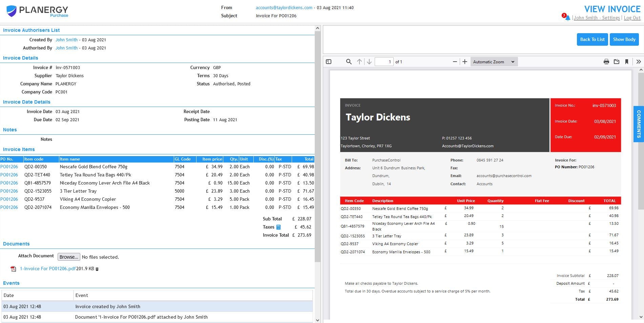Browse for a document to attach
Screen dimensions: 644x323
[x=69, y=257]
